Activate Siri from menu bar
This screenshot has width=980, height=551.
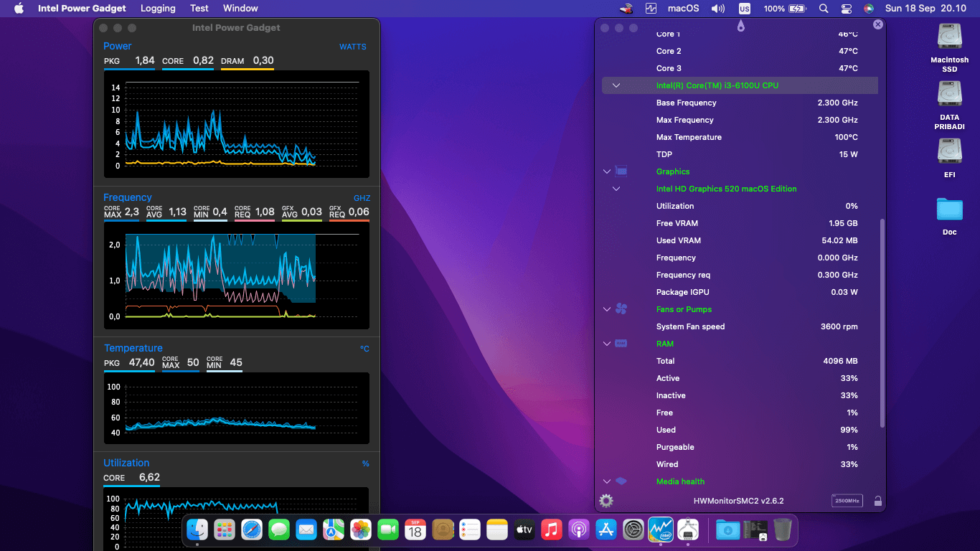tap(869, 9)
